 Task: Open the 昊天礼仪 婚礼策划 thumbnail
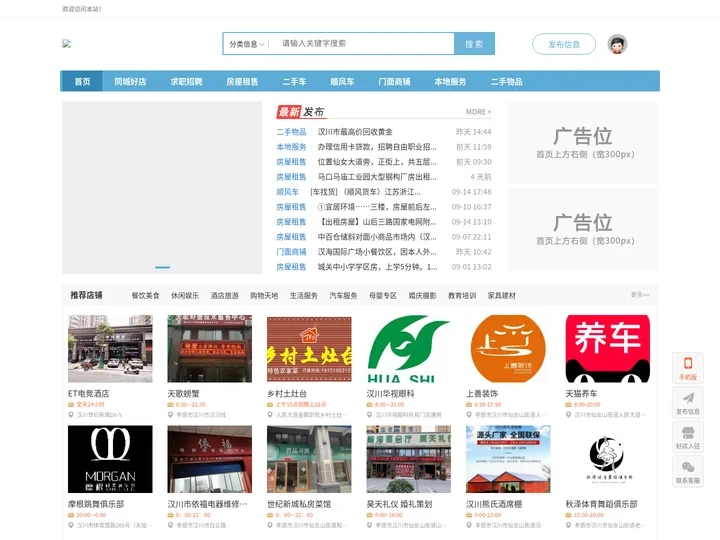pos(409,459)
